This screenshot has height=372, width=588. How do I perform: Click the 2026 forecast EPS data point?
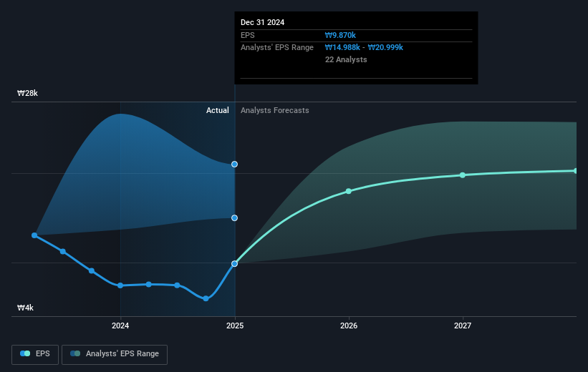click(348, 191)
